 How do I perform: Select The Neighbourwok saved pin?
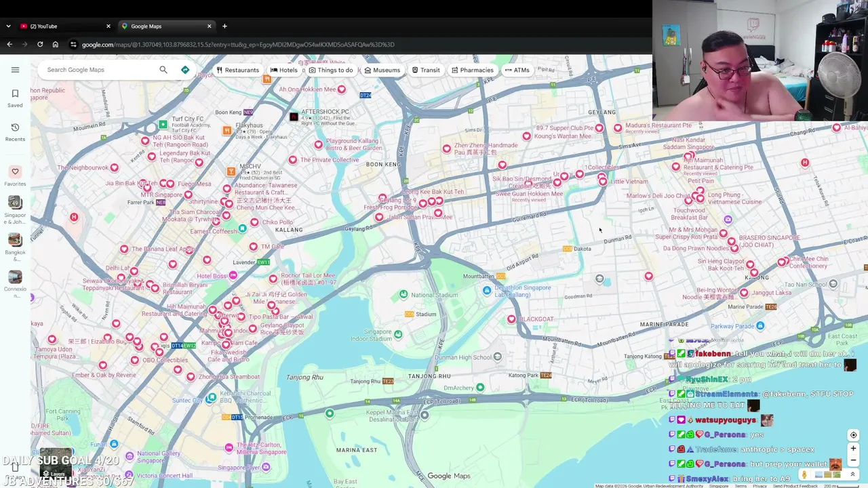[x=114, y=167]
